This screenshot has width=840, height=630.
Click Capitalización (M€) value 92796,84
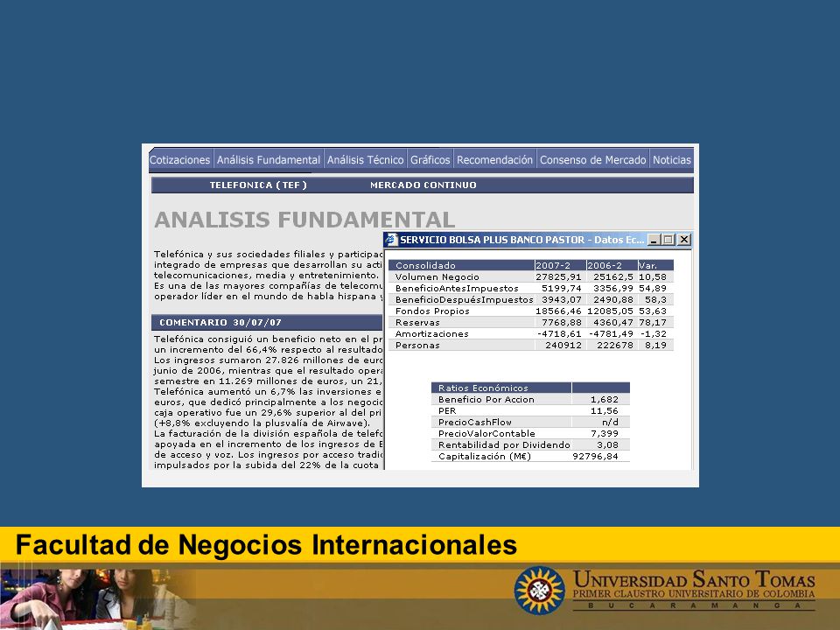[595, 457]
